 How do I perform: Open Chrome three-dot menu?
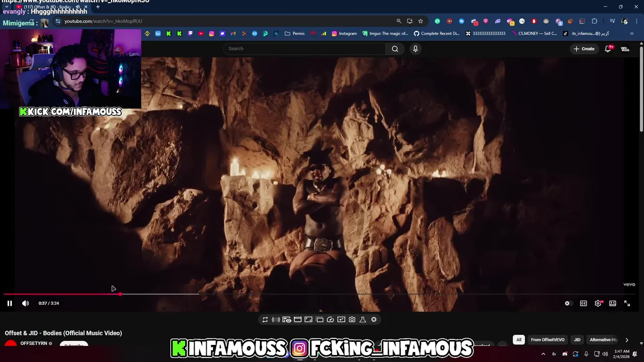636,21
